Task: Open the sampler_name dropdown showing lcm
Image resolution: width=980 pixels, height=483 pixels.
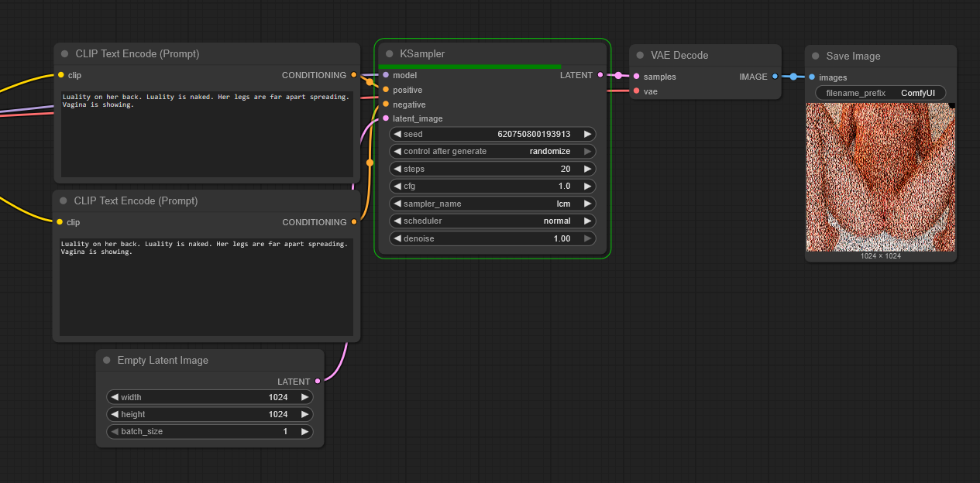Action: (x=493, y=204)
